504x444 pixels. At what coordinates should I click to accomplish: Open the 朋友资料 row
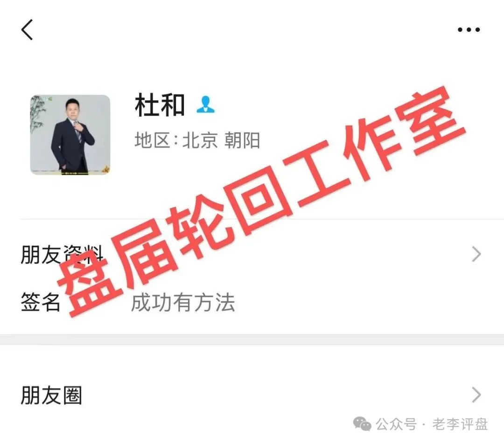252,254
